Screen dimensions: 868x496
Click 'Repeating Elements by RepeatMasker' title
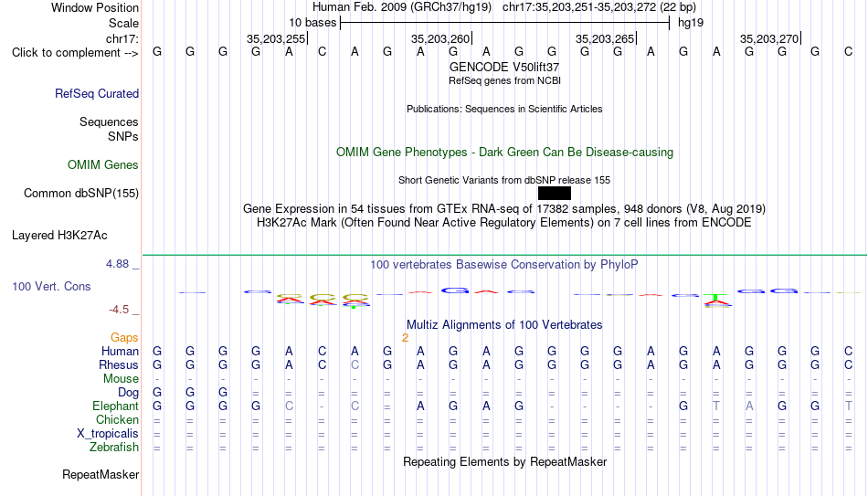pyautogui.click(x=504, y=461)
